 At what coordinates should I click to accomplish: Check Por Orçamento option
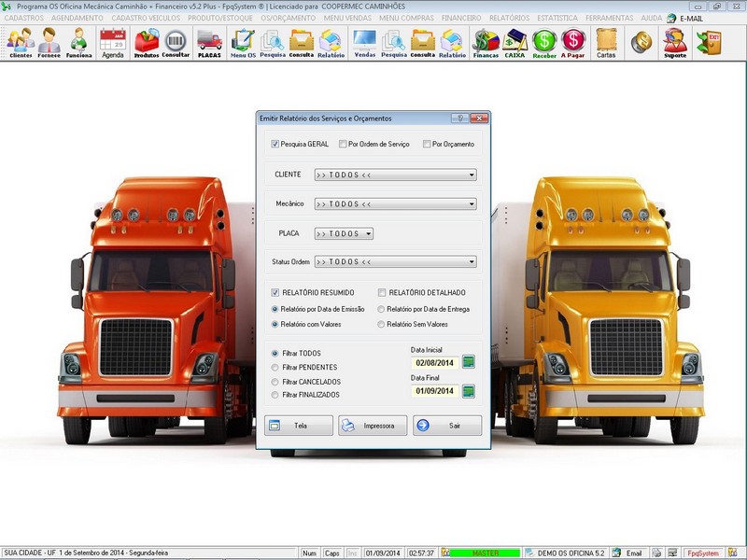(x=427, y=144)
